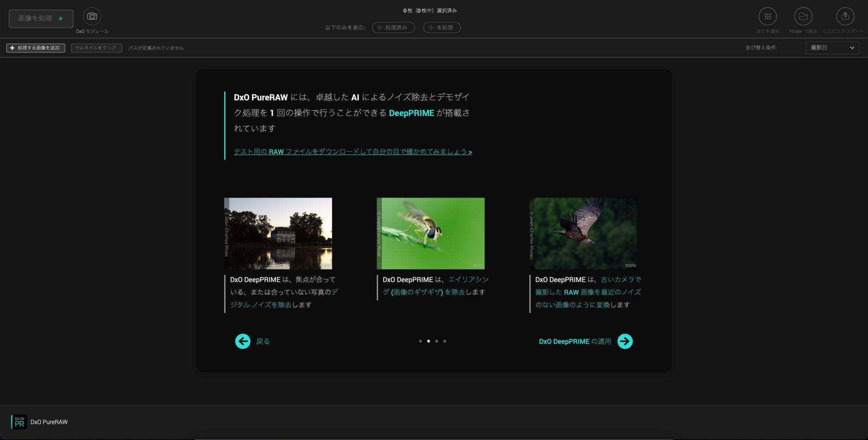868x440 pixels.
Task: Click the DxO PureRAW PR logo icon
Action: tap(19, 422)
